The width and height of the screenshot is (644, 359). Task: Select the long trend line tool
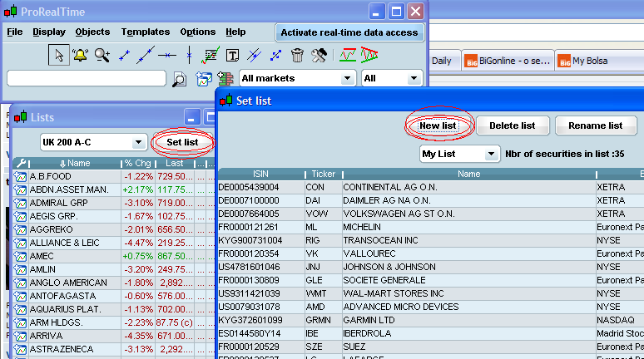146,55
